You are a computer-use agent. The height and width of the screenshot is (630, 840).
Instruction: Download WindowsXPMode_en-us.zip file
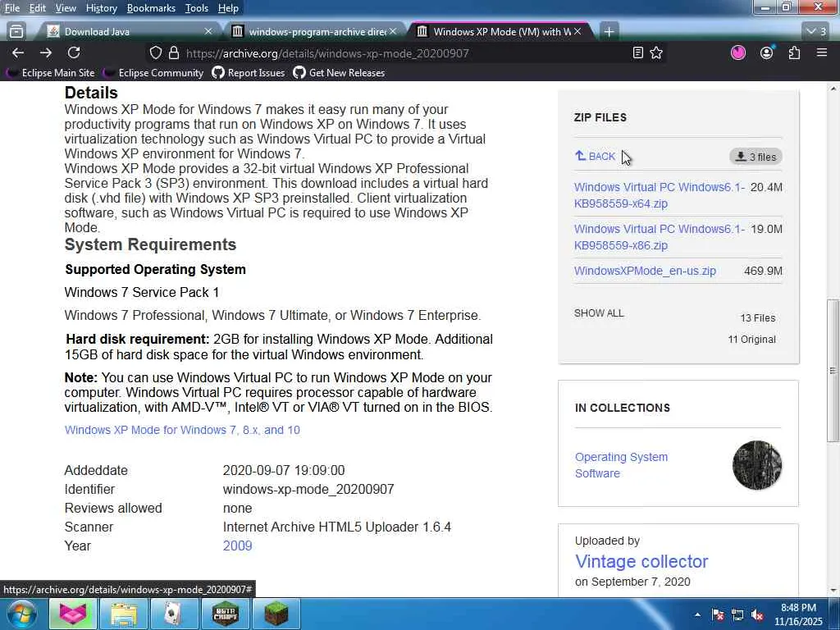tap(645, 271)
